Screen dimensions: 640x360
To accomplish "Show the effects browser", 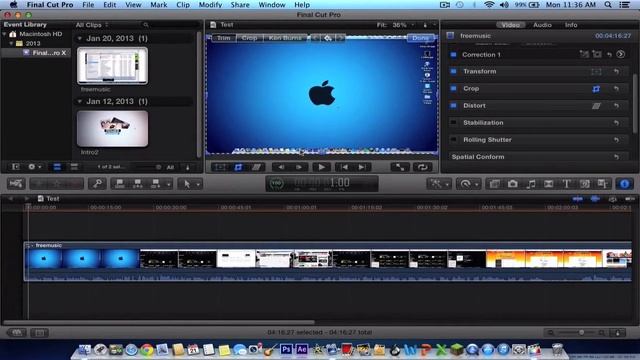I will click(x=495, y=184).
